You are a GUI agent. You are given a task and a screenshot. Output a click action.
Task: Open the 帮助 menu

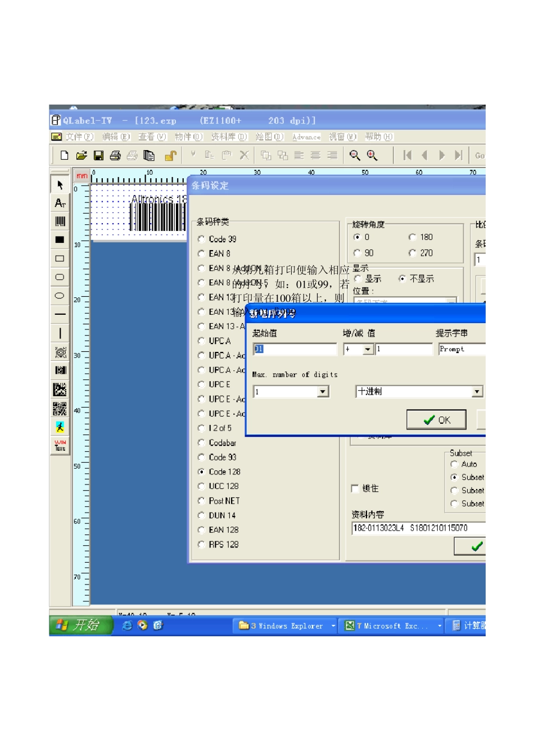point(379,137)
